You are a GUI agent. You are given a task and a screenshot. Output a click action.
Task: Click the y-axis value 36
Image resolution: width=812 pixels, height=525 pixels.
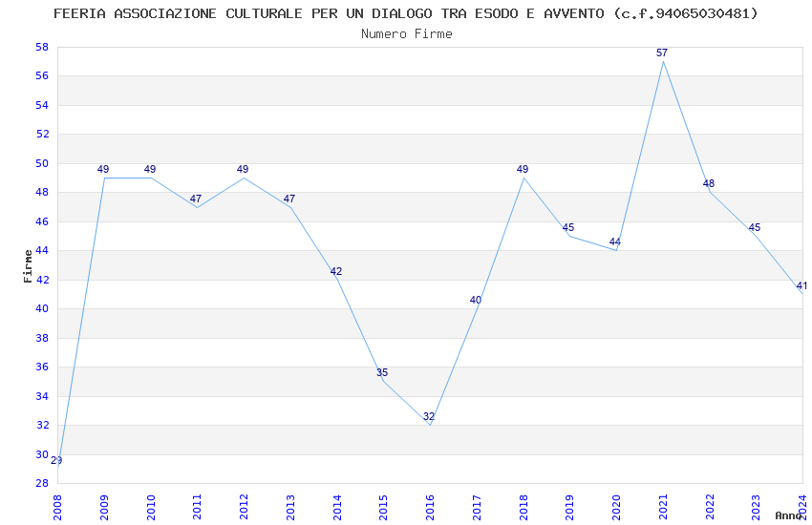(x=42, y=367)
